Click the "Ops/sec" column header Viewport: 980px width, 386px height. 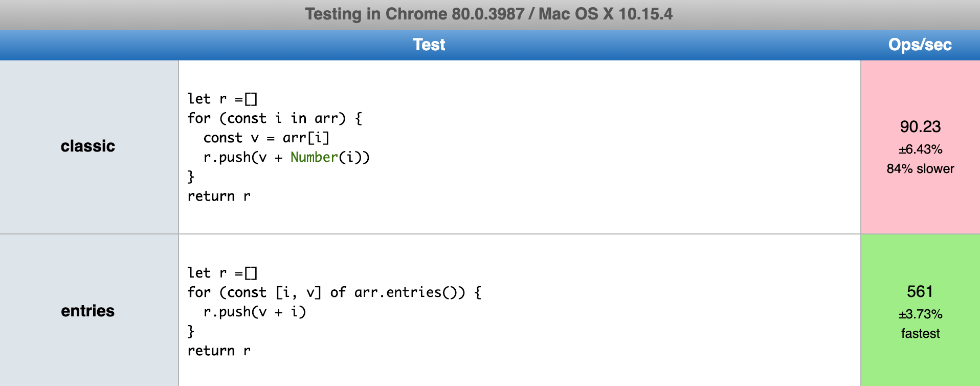click(920, 45)
